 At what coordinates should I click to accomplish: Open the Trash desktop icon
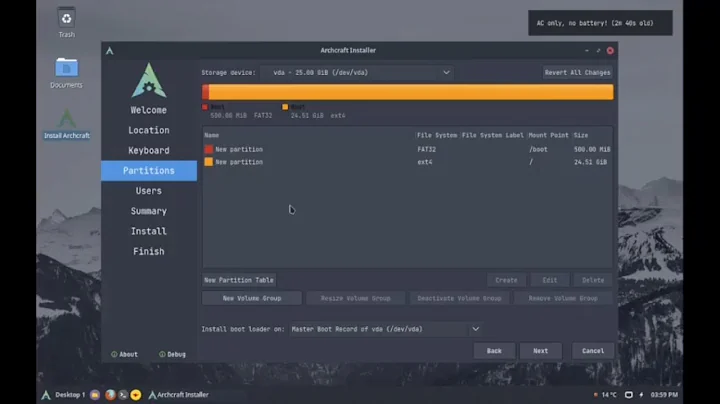pyautogui.click(x=67, y=22)
